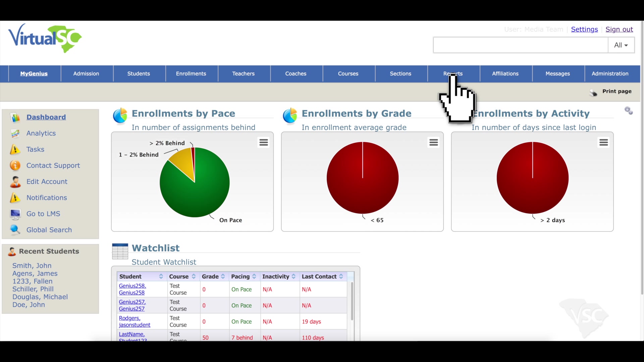Open recent student Douglas, Michael
This screenshot has width=644, height=362.
click(x=40, y=297)
